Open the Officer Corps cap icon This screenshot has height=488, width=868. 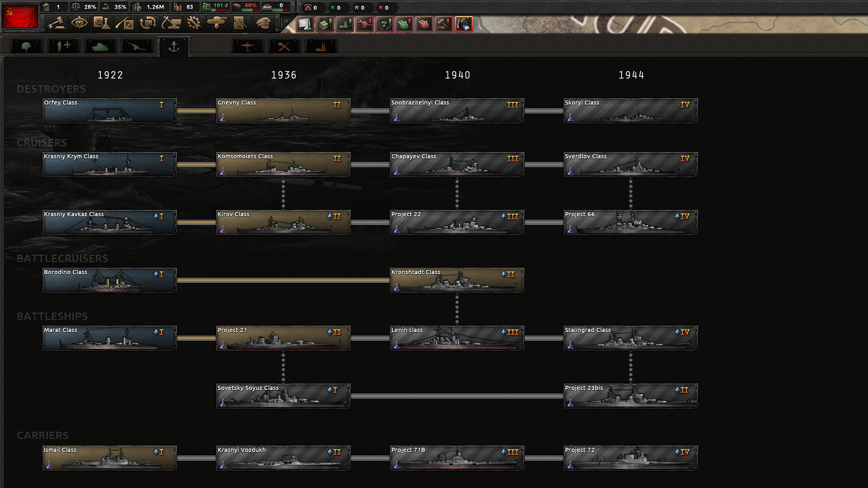pyautogui.click(x=263, y=23)
